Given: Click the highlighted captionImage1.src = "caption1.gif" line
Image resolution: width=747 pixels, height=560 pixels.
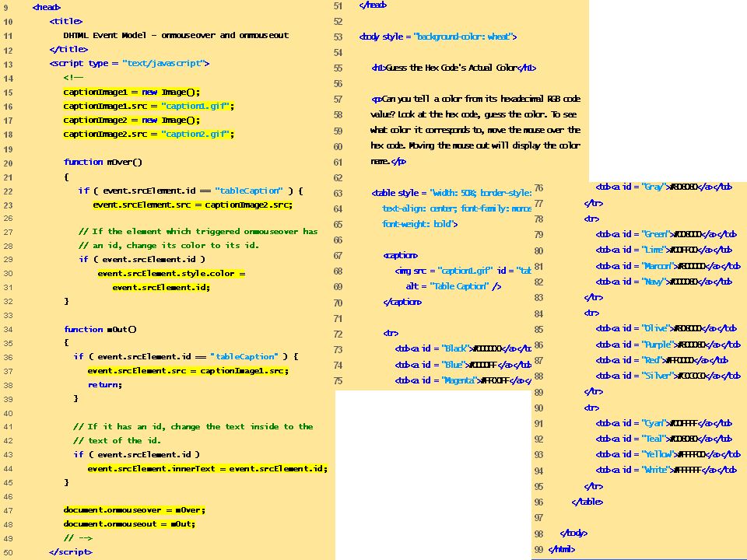Looking at the screenshot, I should tap(149, 106).
